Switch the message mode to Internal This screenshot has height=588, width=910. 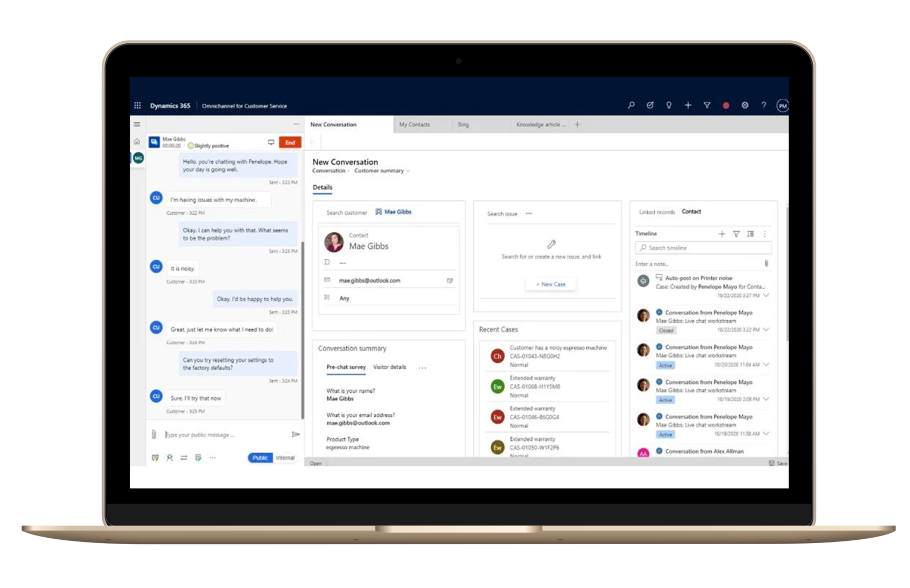click(x=285, y=458)
